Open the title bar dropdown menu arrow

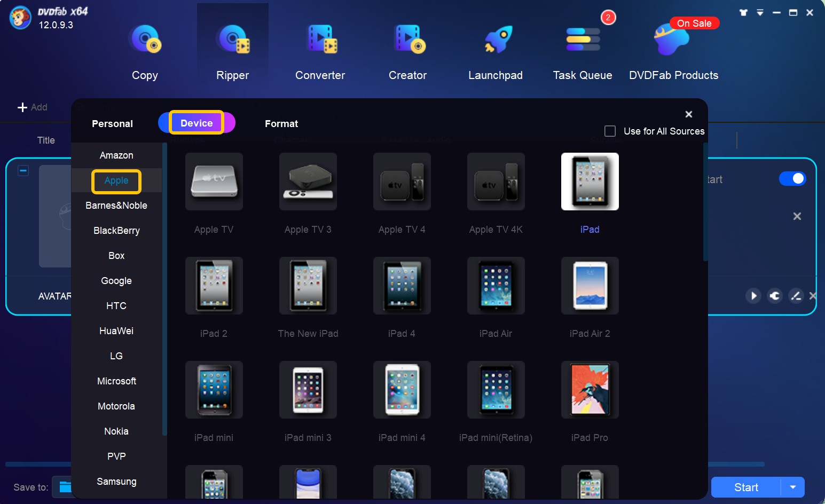click(x=760, y=12)
